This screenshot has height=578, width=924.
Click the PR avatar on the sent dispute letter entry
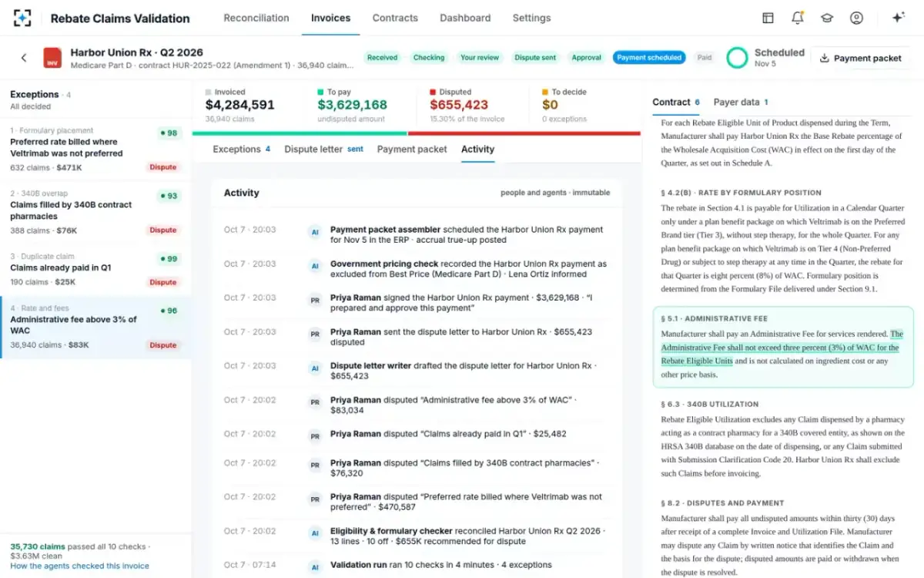pyautogui.click(x=314, y=334)
